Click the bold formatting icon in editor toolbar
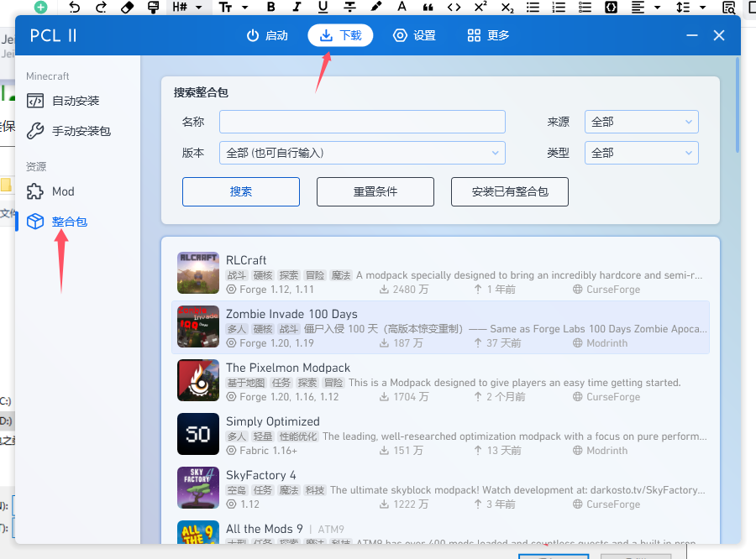 270,7
